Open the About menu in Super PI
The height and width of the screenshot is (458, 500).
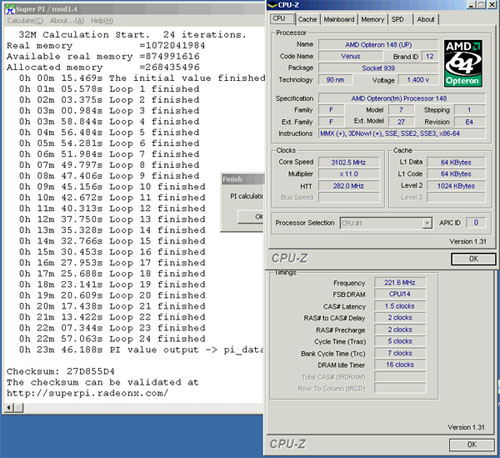(67, 21)
